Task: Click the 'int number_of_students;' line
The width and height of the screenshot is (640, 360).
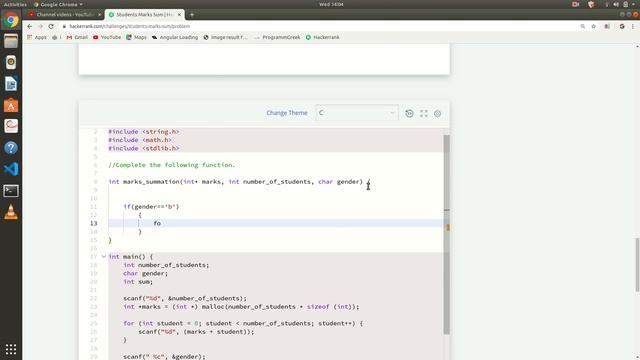Action: pyautogui.click(x=166, y=265)
